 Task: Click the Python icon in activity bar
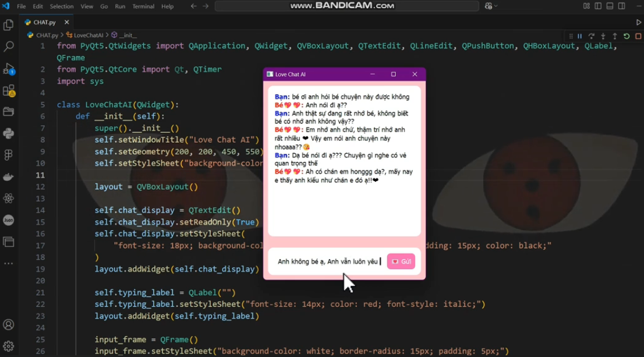(x=9, y=133)
